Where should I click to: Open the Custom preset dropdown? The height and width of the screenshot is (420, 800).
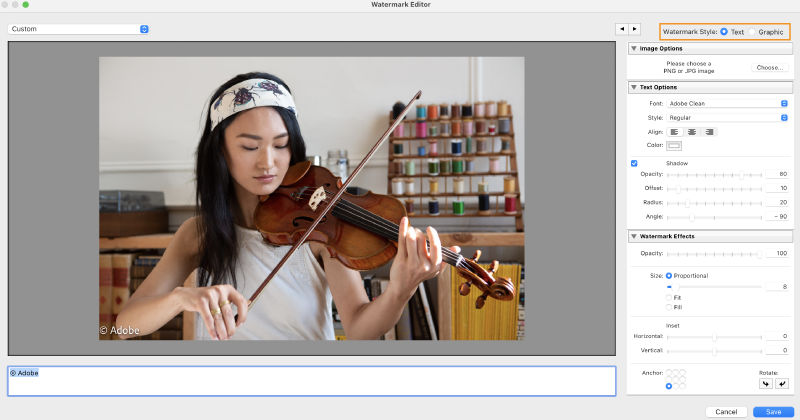point(78,29)
